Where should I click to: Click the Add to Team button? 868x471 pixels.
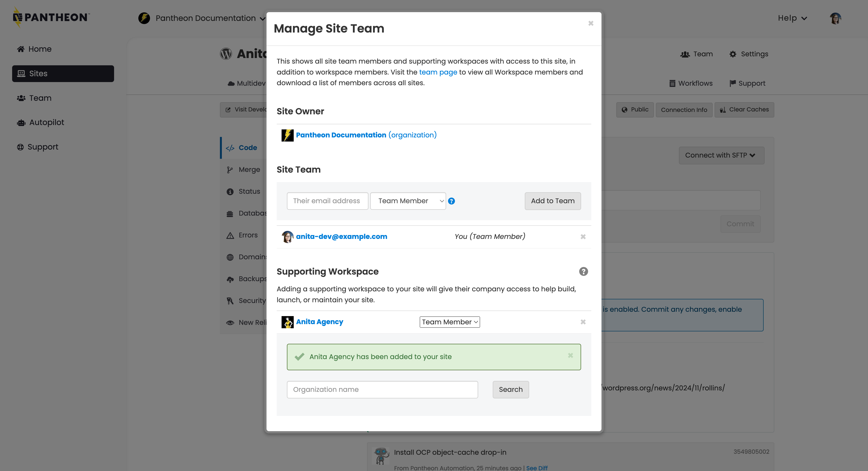(x=553, y=201)
